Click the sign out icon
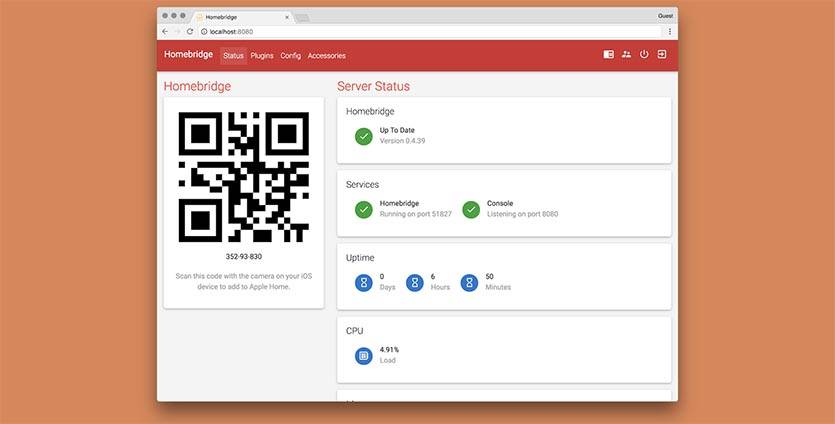This screenshot has height=424, width=835. pos(662,55)
